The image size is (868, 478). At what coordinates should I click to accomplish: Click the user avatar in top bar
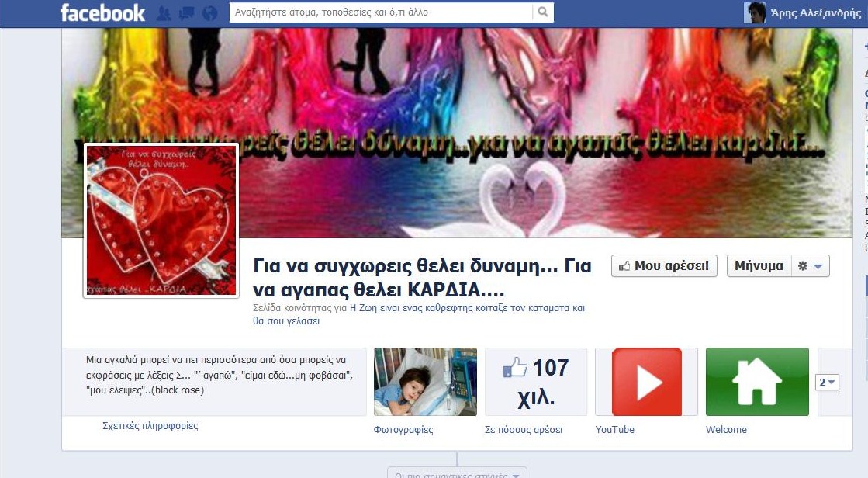tap(755, 12)
